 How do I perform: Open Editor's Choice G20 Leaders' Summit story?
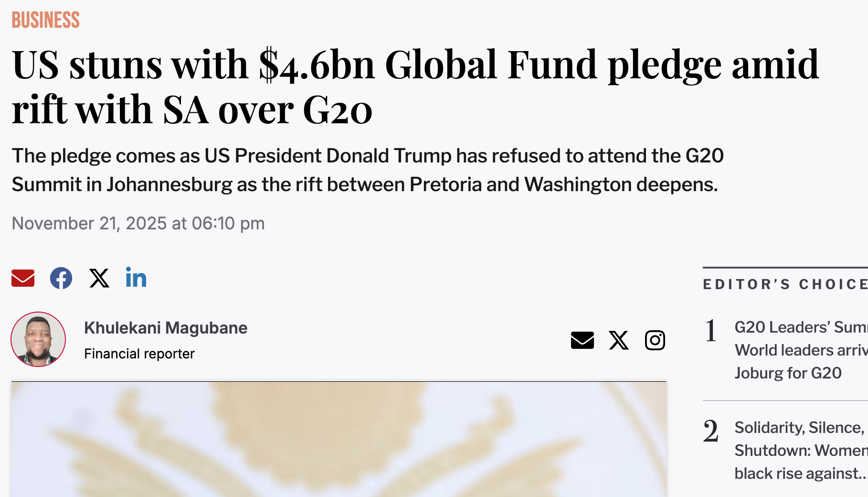(x=800, y=350)
